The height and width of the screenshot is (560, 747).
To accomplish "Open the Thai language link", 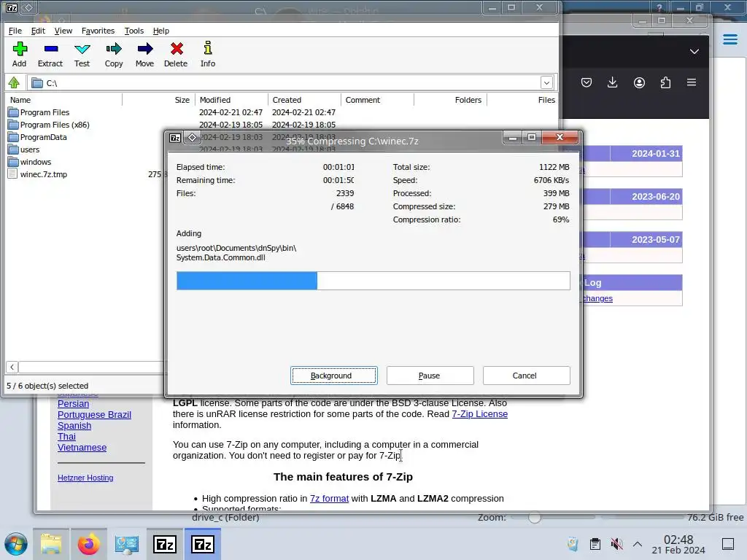I will click(x=66, y=437).
